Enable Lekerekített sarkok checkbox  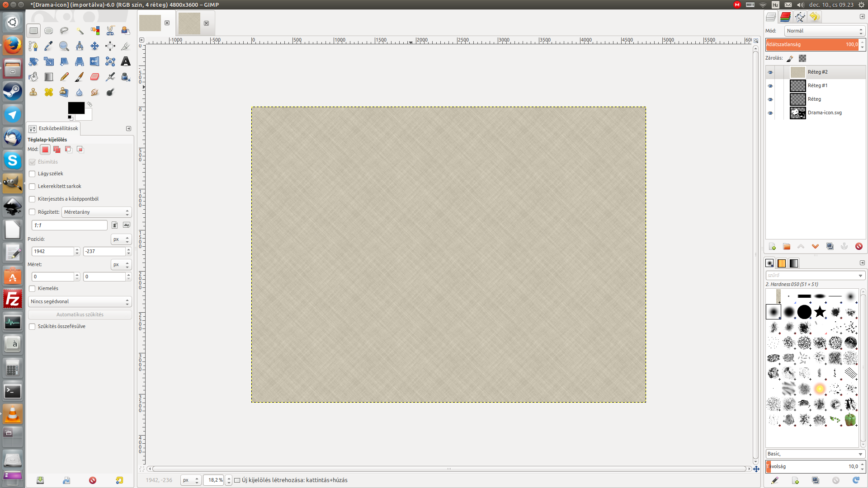(x=32, y=187)
